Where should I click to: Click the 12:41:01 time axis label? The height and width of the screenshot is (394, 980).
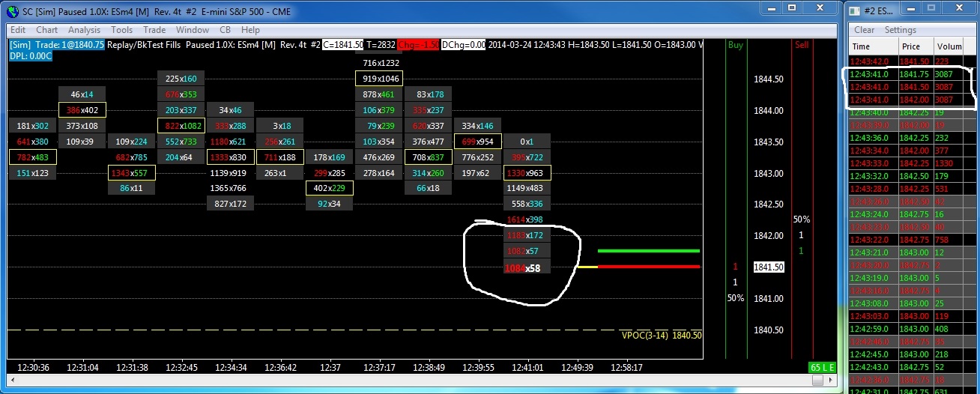527,367
